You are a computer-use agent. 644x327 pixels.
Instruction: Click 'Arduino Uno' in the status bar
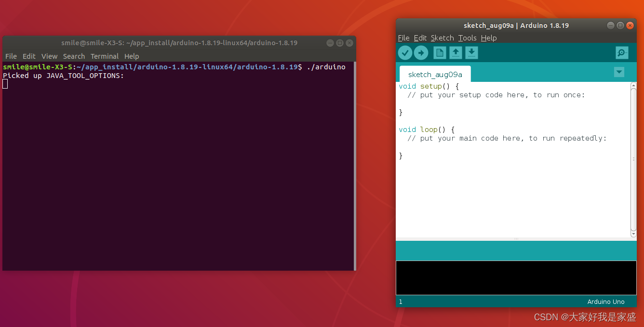click(606, 302)
